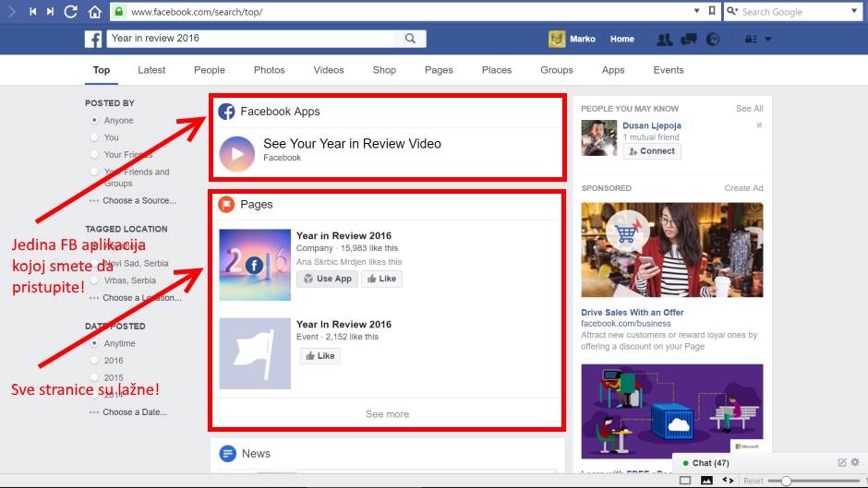Open account menu dropdown arrow
Viewport: 868px width, 488px height.
767,39
